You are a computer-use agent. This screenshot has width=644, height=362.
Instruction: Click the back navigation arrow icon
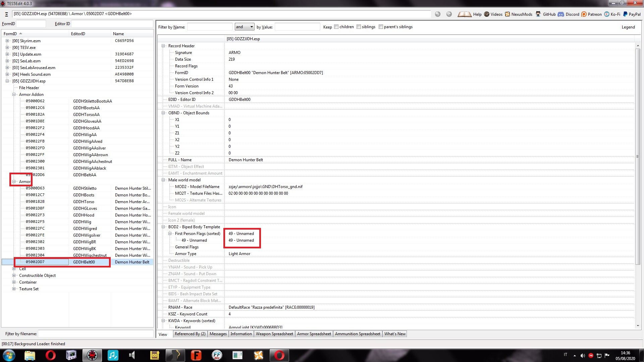(438, 14)
